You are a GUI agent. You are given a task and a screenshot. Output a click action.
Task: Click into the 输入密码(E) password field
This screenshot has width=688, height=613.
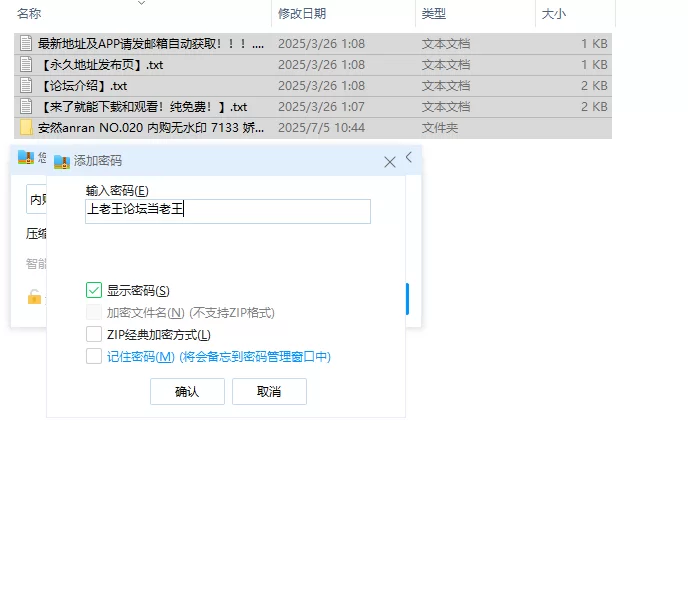(x=228, y=212)
